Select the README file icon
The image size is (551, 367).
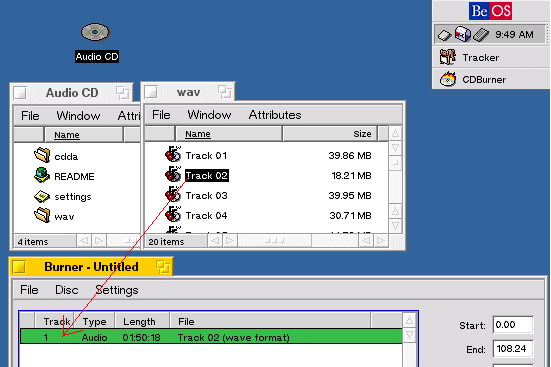[42, 175]
